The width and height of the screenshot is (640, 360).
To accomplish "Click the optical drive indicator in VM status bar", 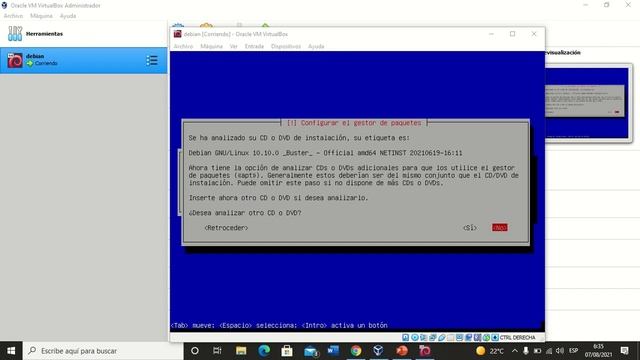I will pos(415,338).
